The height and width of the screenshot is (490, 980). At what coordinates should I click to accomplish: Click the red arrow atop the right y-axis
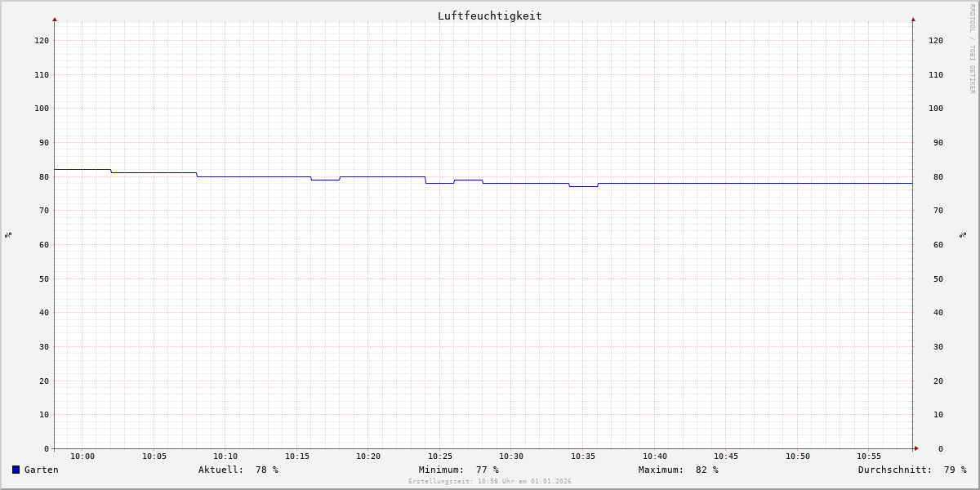pos(913,19)
